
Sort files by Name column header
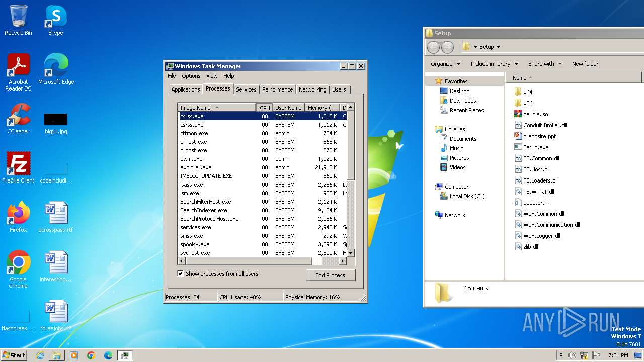click(x=574, y=78)
